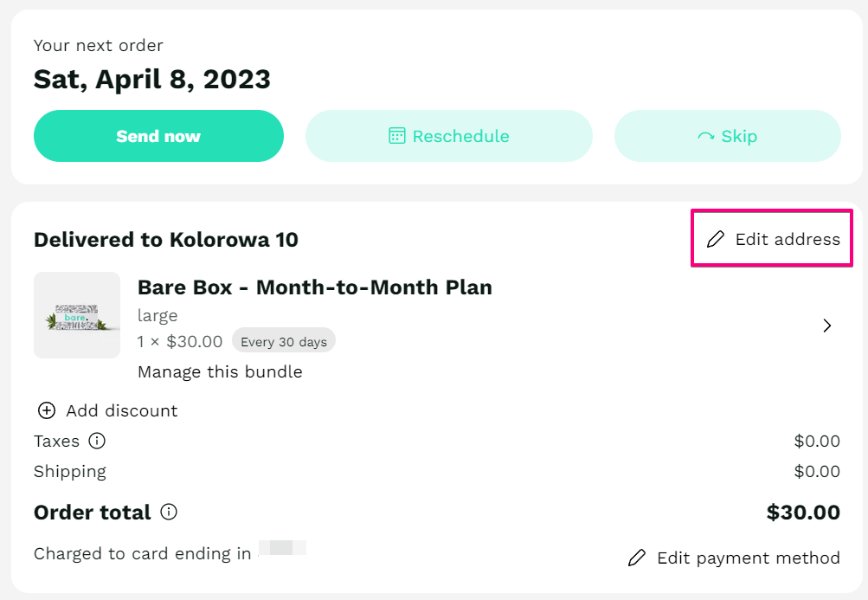This screenshot has height=600, width=868.
Task: Click the curved arrow Skip icon
Action: tap(706, 136)
